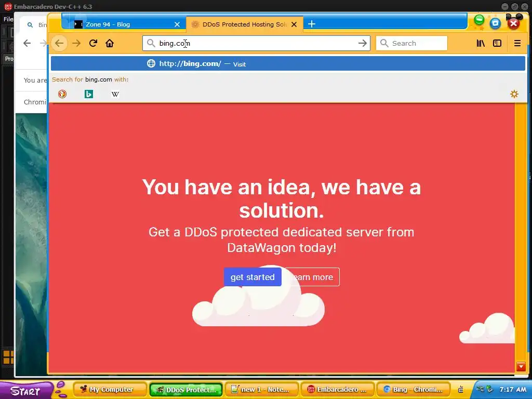This screenshot has width=532, height=399.
Task: Show the Firefox sidebars icon
Action: 497,43
